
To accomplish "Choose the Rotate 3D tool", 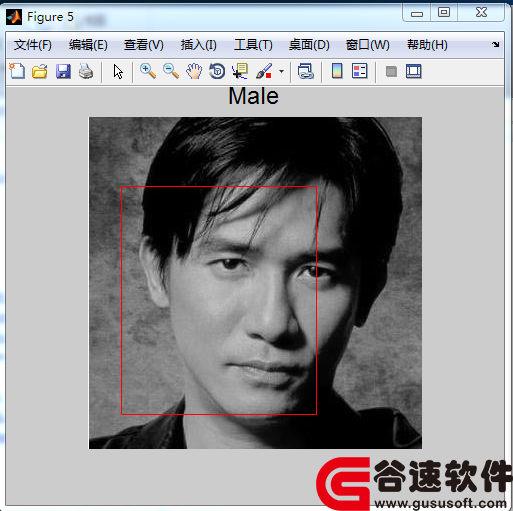I will 217,71.
